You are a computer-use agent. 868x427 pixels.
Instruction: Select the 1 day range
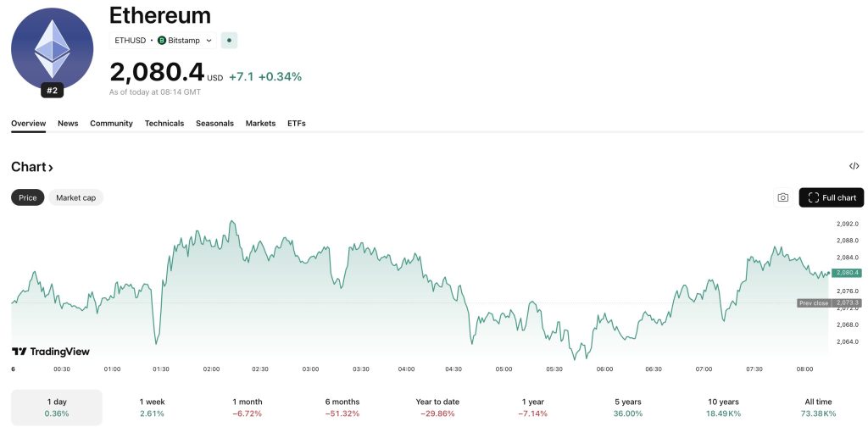[x=57, y=408]
